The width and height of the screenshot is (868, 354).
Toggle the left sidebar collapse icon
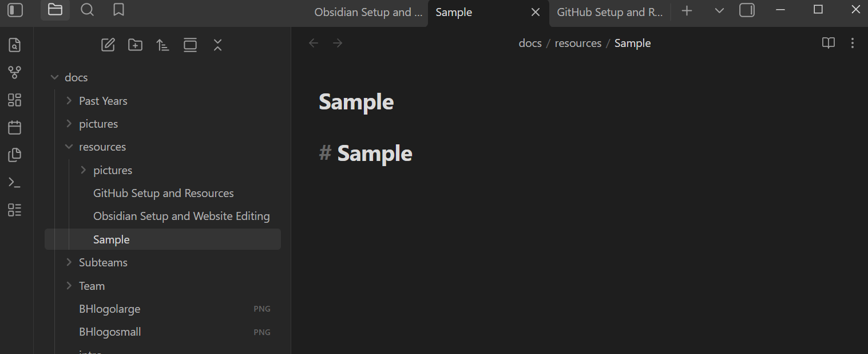coord(15,10)
